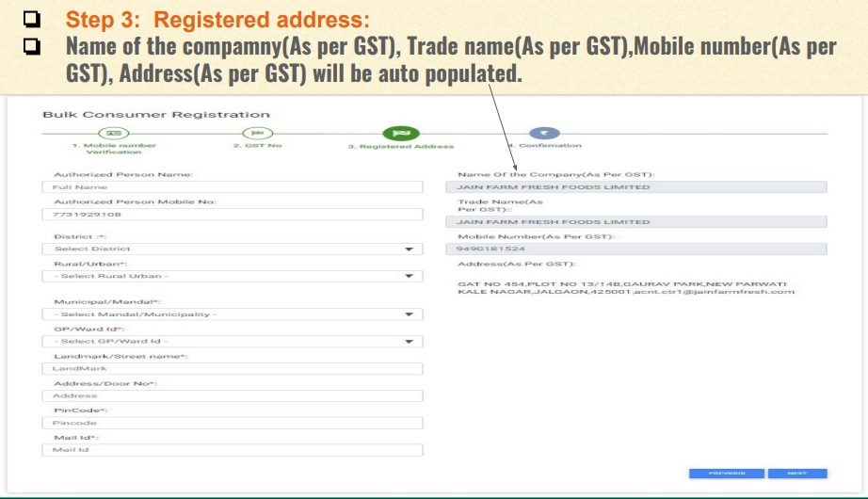Click the 'Step 3: Registered address:' slide title
The image size is (868, 499).
(x=217, y=20)
